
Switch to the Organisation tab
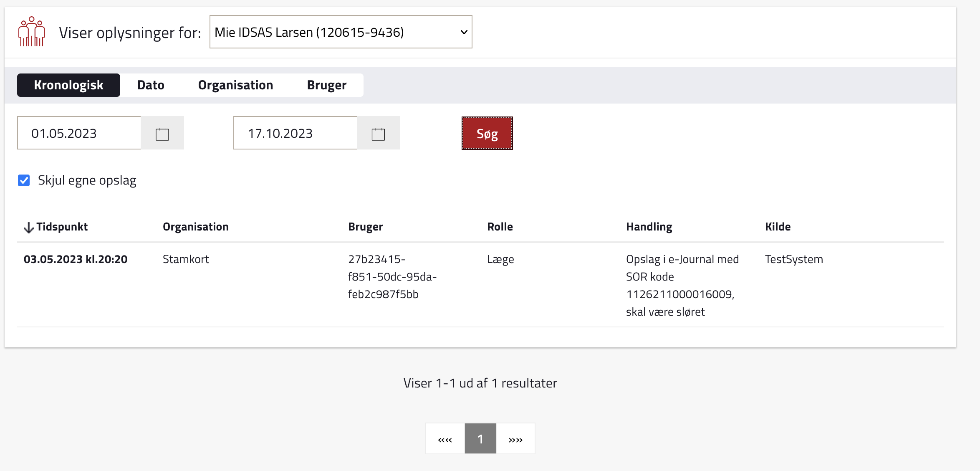[235, 85]
